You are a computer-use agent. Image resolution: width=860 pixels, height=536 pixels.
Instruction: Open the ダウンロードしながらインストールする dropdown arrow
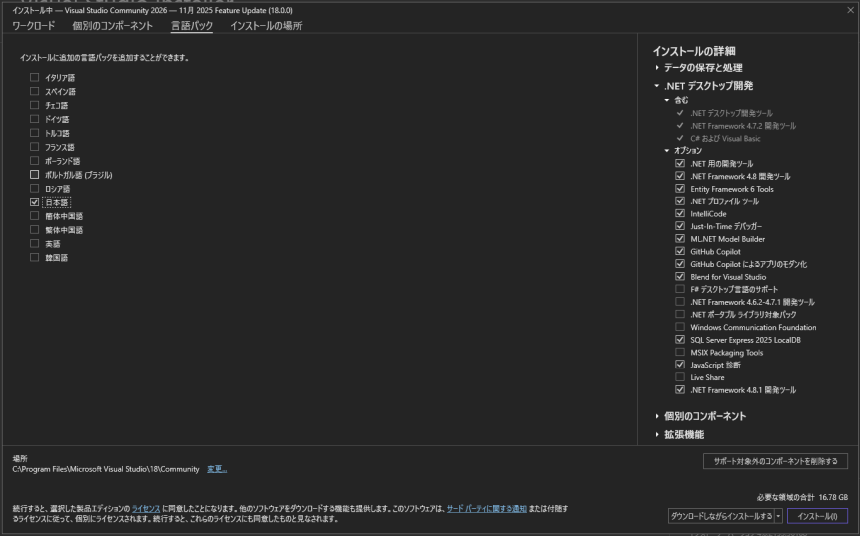778,516
